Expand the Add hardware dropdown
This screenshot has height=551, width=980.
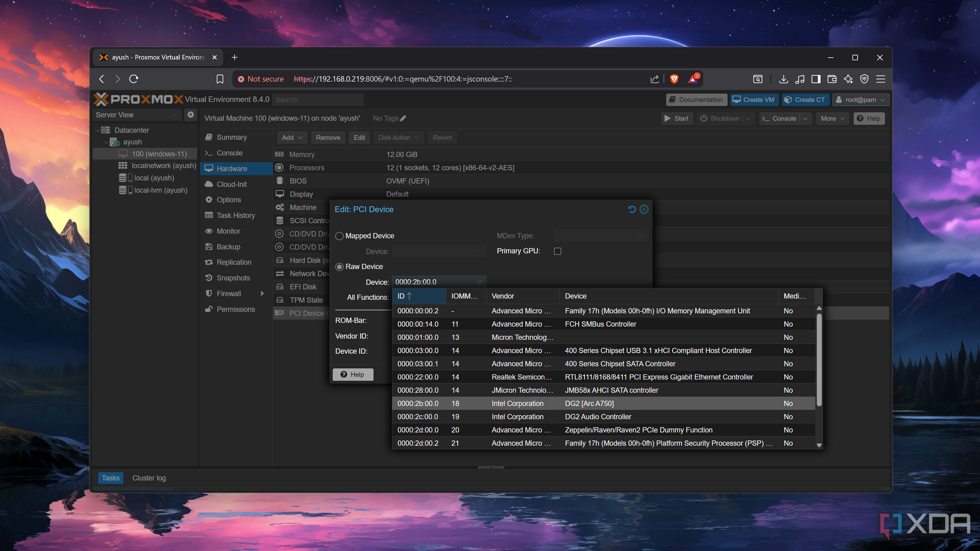tap(292, 138)
